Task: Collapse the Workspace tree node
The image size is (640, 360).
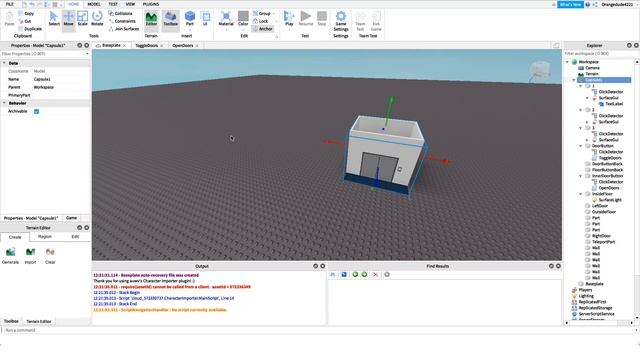Action: point(567,62)
